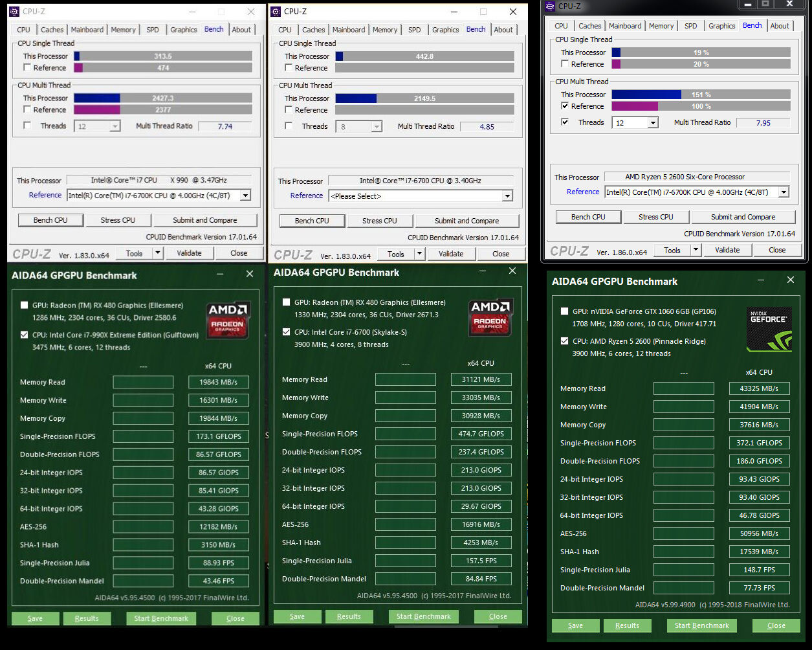Click SHA-1 Hash value 17539 MB/s

pyautogui.click(x=760, y=552)
